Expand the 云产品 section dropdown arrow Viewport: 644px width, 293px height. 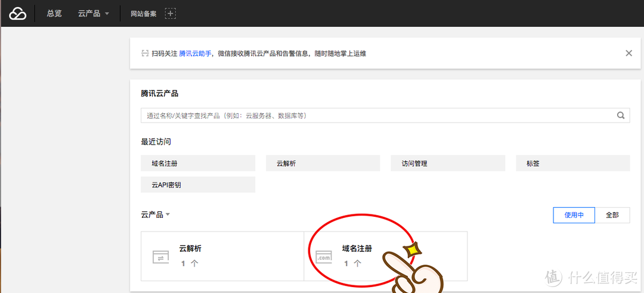(x=168, y=215)
